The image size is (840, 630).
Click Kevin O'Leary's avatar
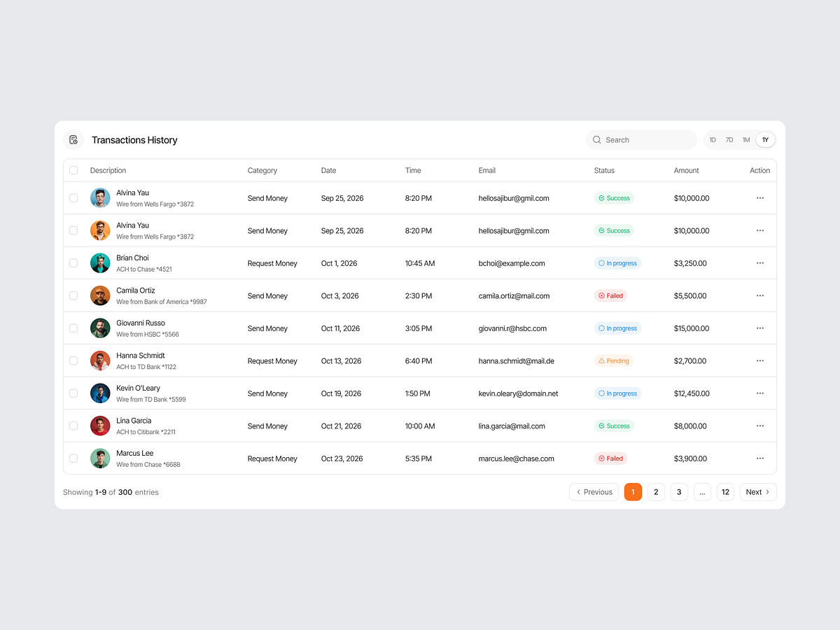point(100,393)
